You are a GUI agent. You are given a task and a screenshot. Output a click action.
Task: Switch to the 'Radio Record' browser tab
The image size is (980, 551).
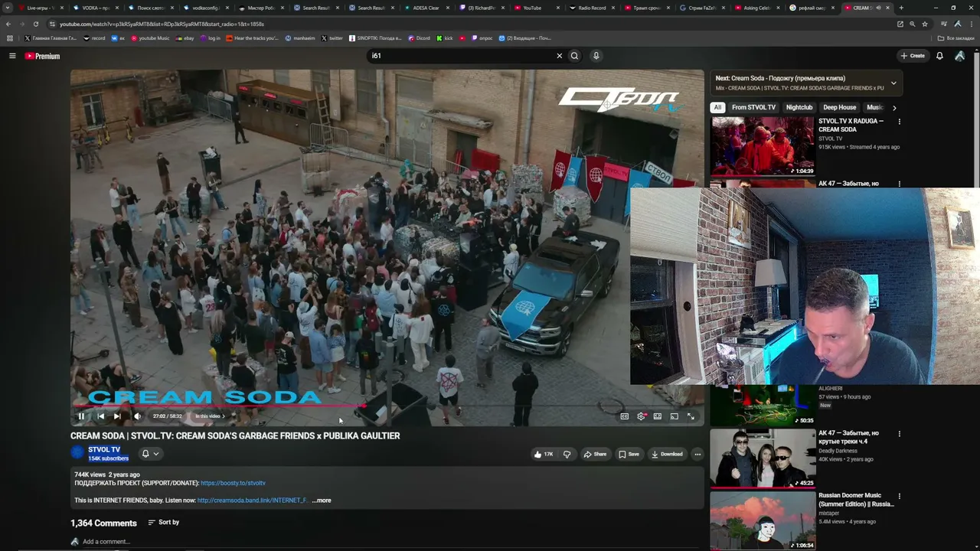point(593,8)
